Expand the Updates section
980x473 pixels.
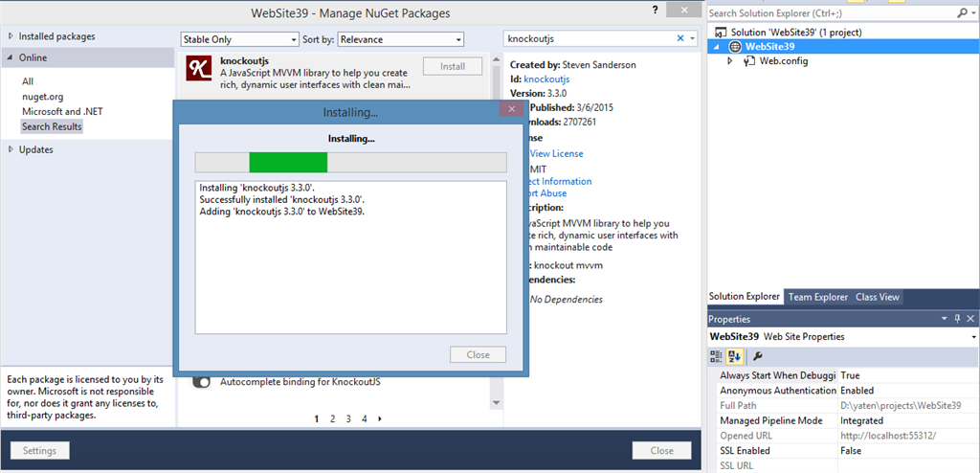coord(11,149)
